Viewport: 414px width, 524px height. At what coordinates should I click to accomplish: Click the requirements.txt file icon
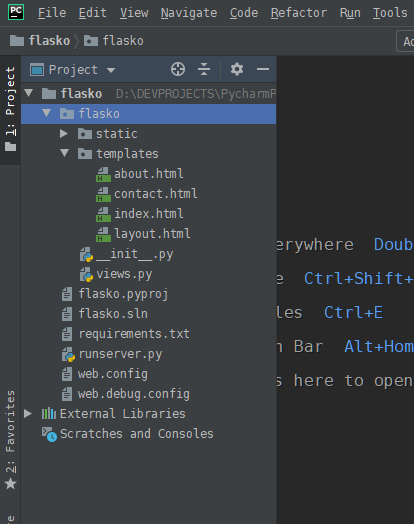pyautogui.click(x=67, y=335)
